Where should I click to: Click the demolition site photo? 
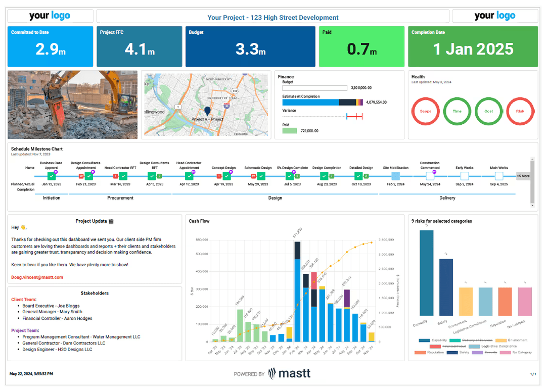(x=72, y=105)
